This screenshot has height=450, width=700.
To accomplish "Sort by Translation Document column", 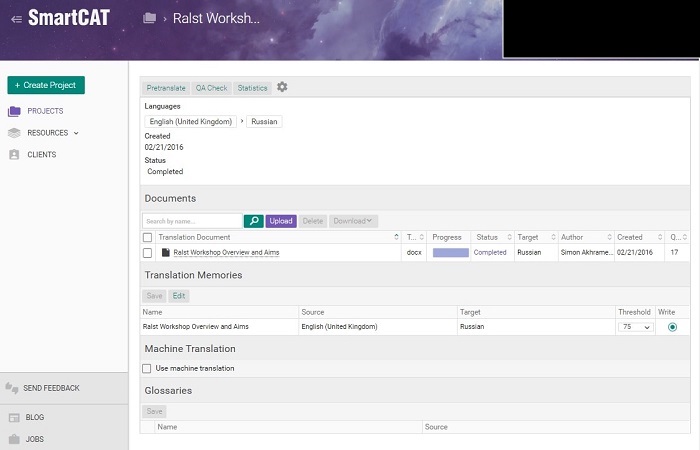I will (x=277, y=238).
